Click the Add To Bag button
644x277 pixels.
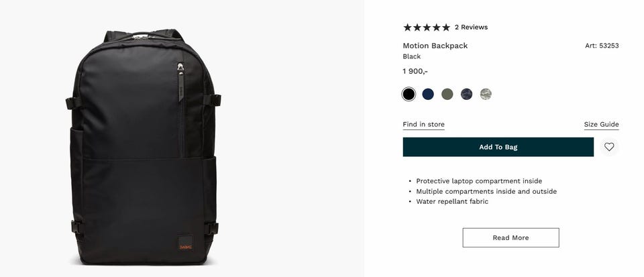coord(498,147)
